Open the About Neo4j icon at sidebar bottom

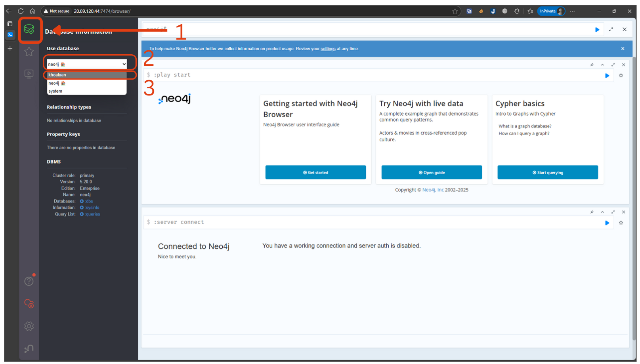(29, 349)
